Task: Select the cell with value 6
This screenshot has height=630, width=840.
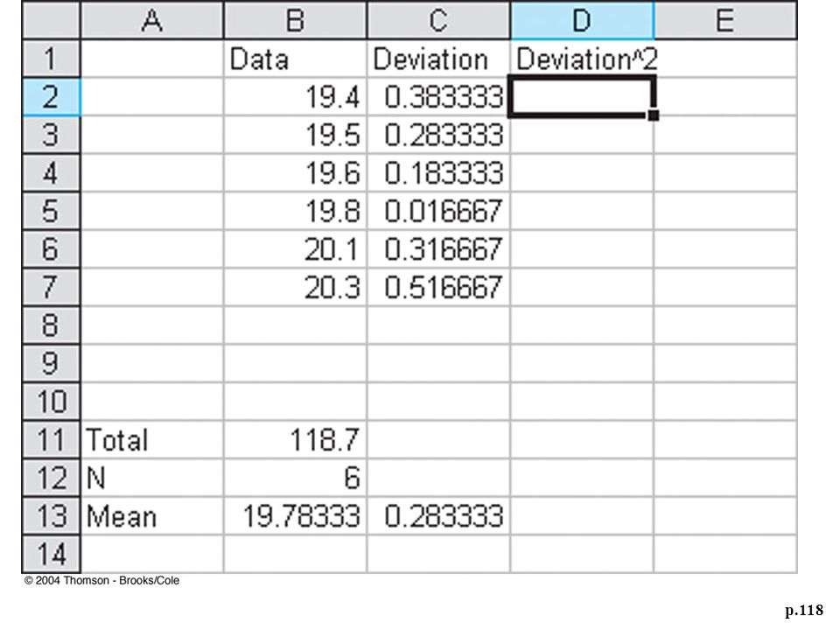Action: (295, 478)
